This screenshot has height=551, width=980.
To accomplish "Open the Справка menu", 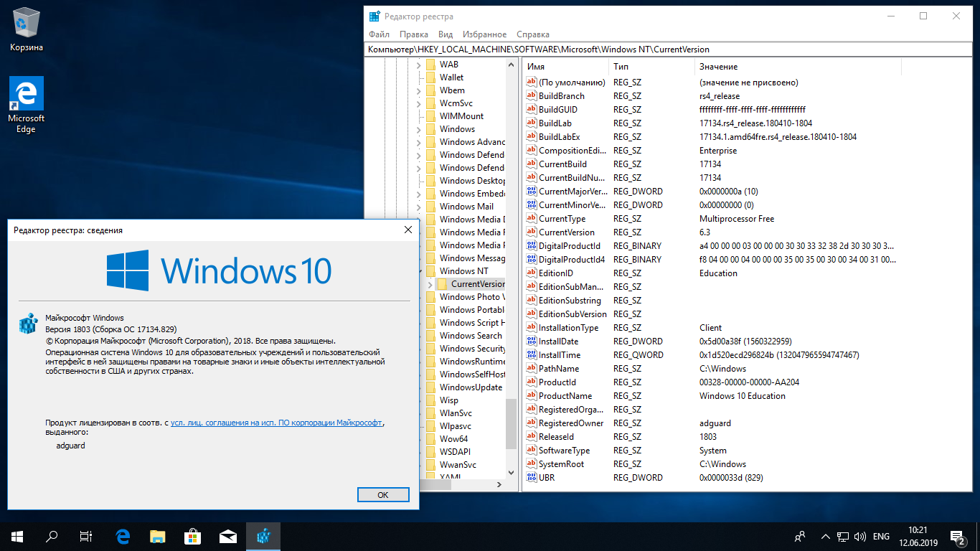I will tap(533, 34).
